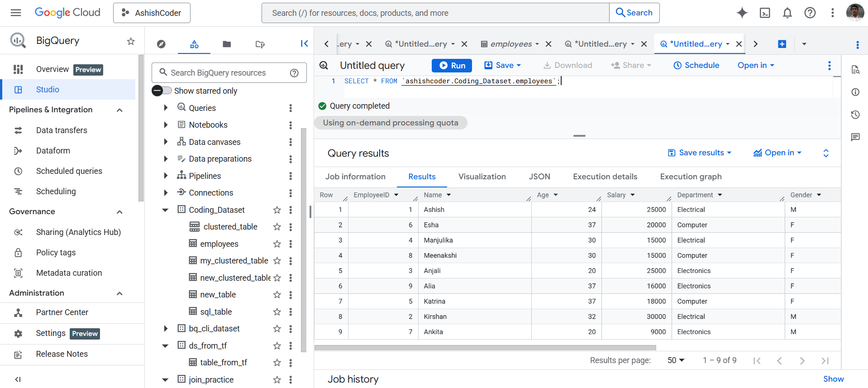Open search help icon in BigQuery resources
Image resolution: width=868 pixels, height=388 pixels.
(294, 73)
